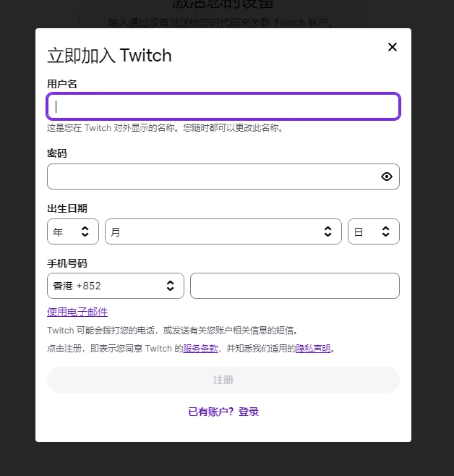454x476 pixels.
Task: Open the 服务条款 terms link
Action: pos(200,348)
